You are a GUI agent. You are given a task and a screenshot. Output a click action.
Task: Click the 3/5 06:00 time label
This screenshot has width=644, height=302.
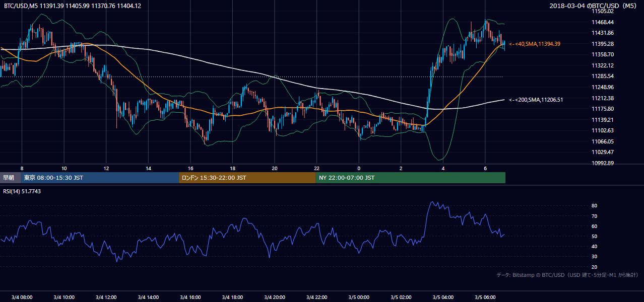[x=485, y=297]
